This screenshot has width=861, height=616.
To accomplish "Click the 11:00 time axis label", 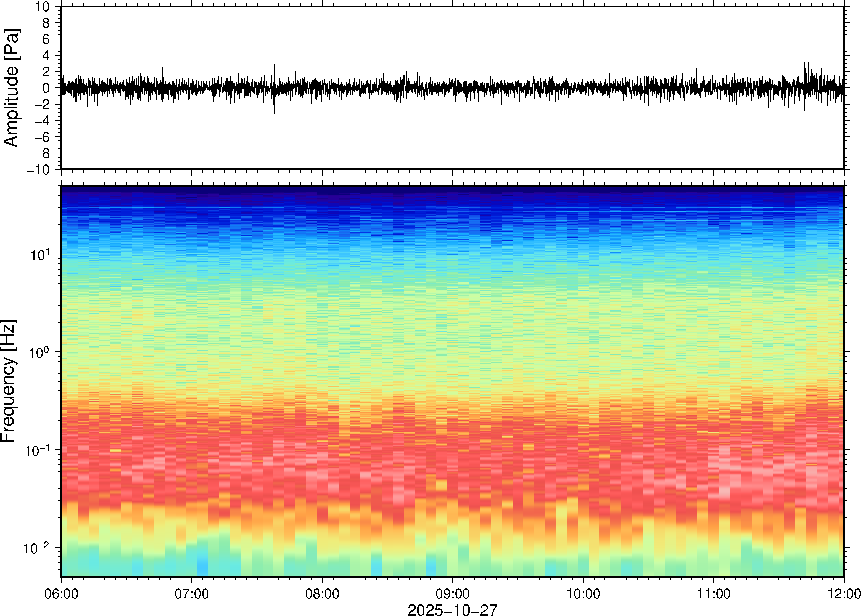I will click(x=714, y=594).
